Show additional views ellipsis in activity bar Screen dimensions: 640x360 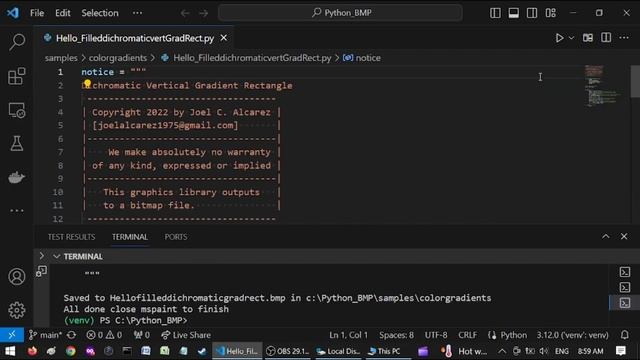tap(17, 211)
